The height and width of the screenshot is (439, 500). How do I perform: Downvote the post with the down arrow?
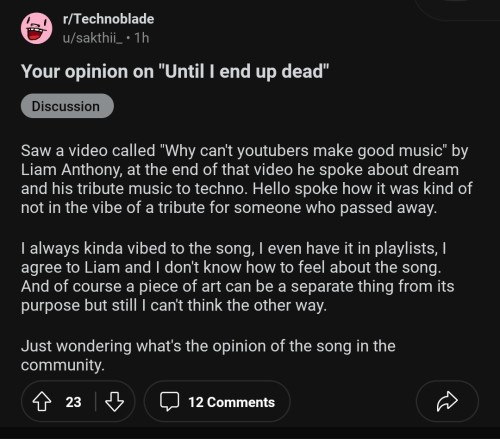point(114,402)
